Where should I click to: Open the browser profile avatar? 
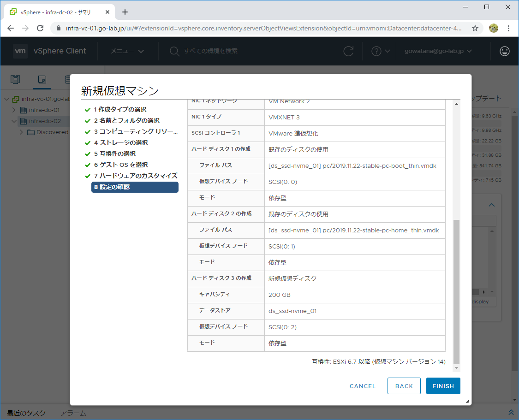pos(493,28)
